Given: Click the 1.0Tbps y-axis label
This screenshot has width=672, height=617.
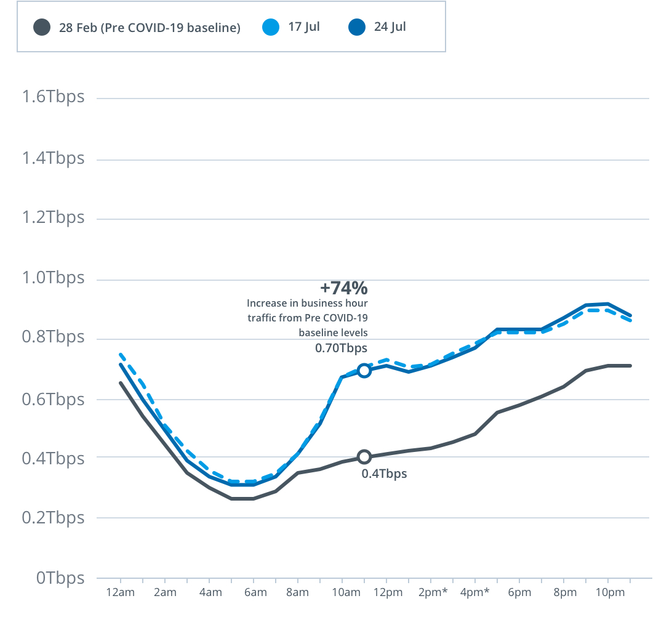Looking at the screenshot, I should coord(53,278).
